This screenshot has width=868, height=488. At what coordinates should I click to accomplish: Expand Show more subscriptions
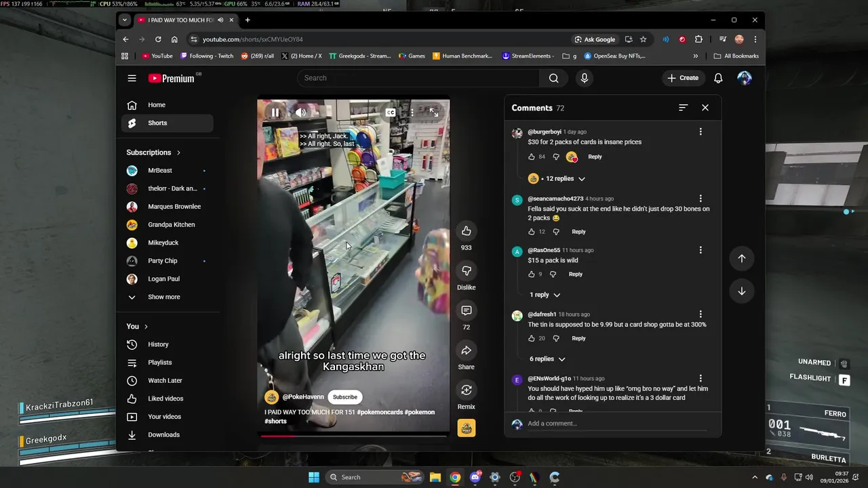coord(167,297)
